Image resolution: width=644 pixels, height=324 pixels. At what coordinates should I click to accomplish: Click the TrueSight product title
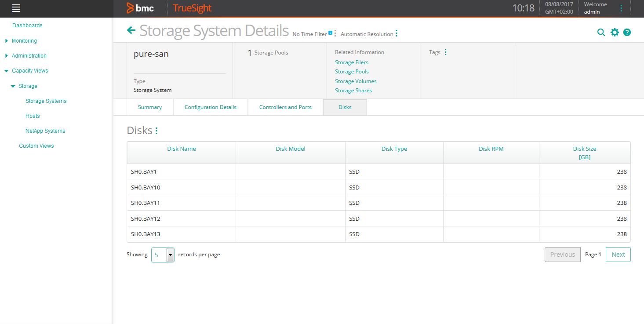click(x=192, y=8)
